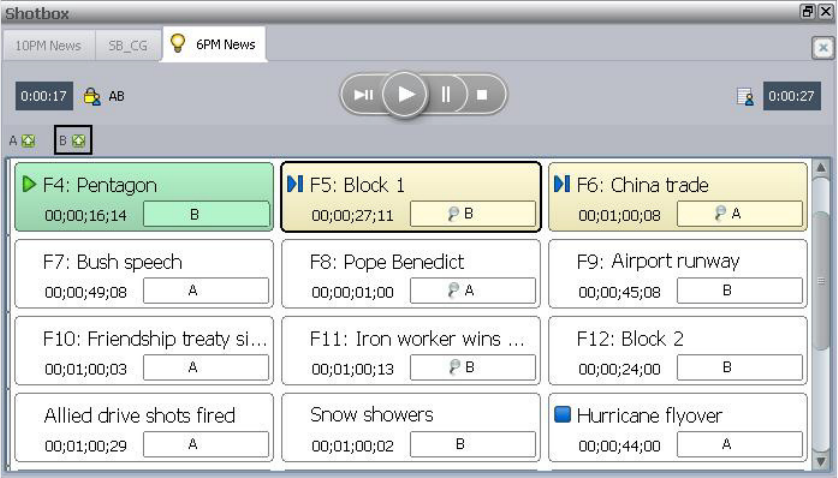Click the AB label next to lock icon
Viewport: 838px width, 478px height.
tap(117, 96)
